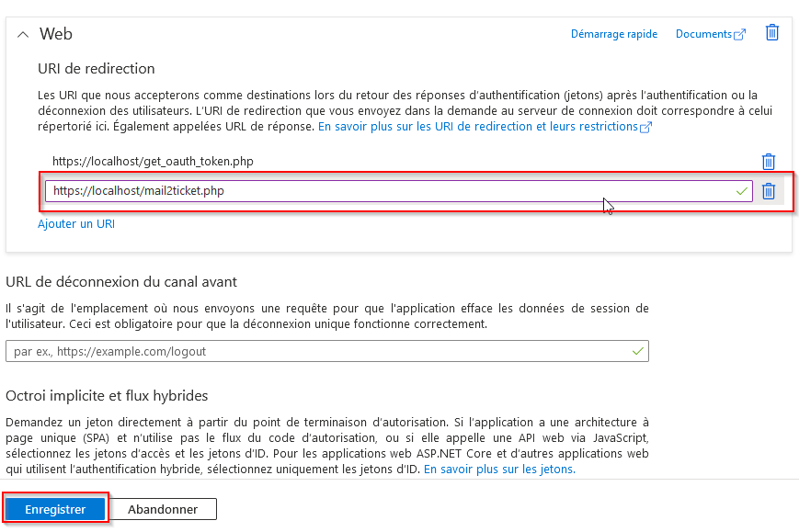The width and height of the screenshot is (799, 532).
Task: Click external link icon beside Documents
Action: pyautogui.click(x=740, y=34)
